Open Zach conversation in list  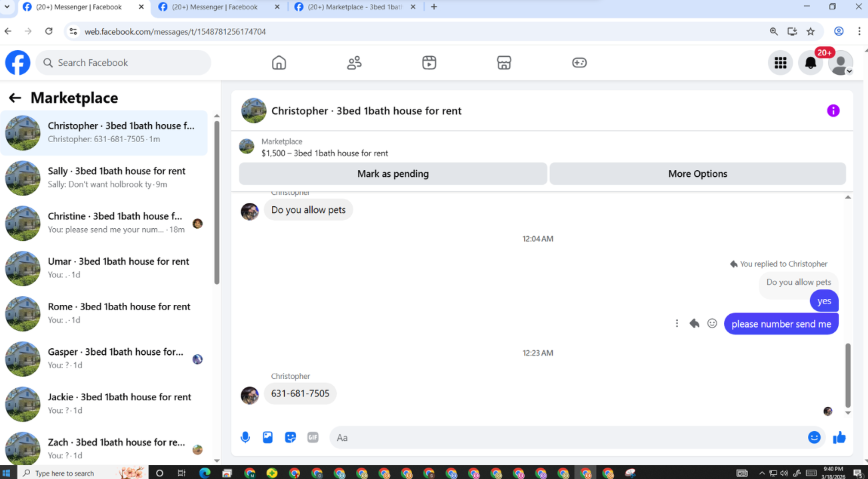coord(105,448)
